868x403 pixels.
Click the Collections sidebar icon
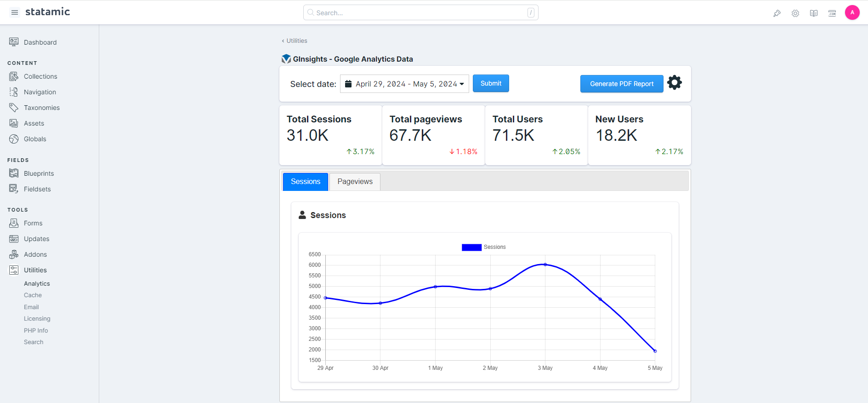[14, 76]
